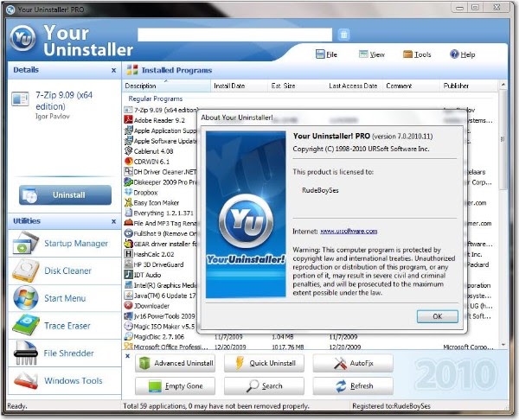Open Startup Manager utility
519x420 pixels.
(65, 244)
